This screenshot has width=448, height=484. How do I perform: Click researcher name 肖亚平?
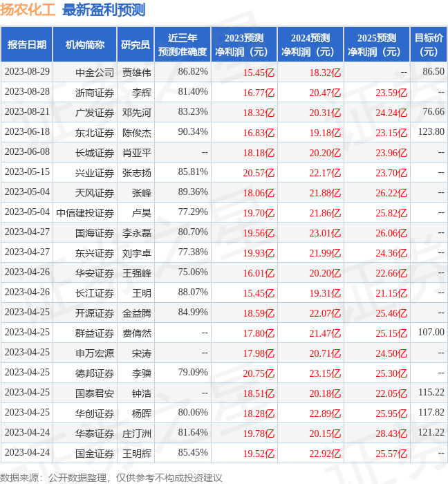pyautogui.click(x=137, y=153)
